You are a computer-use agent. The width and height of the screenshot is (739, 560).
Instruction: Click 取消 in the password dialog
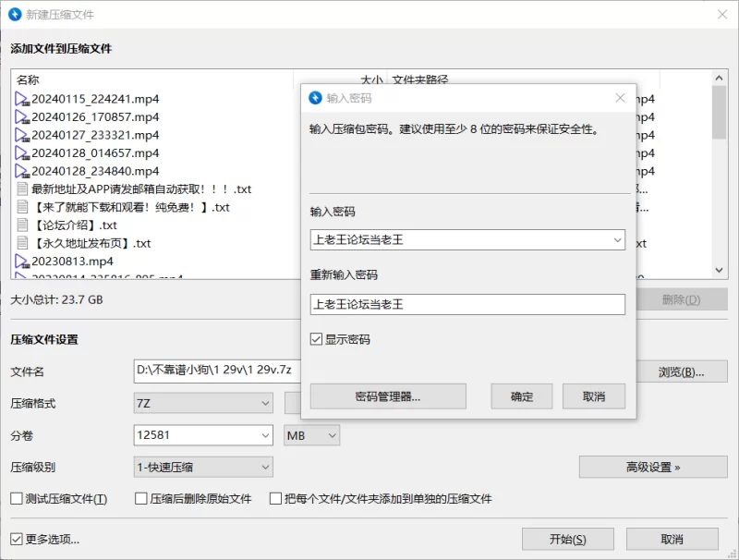coord(594,396)
